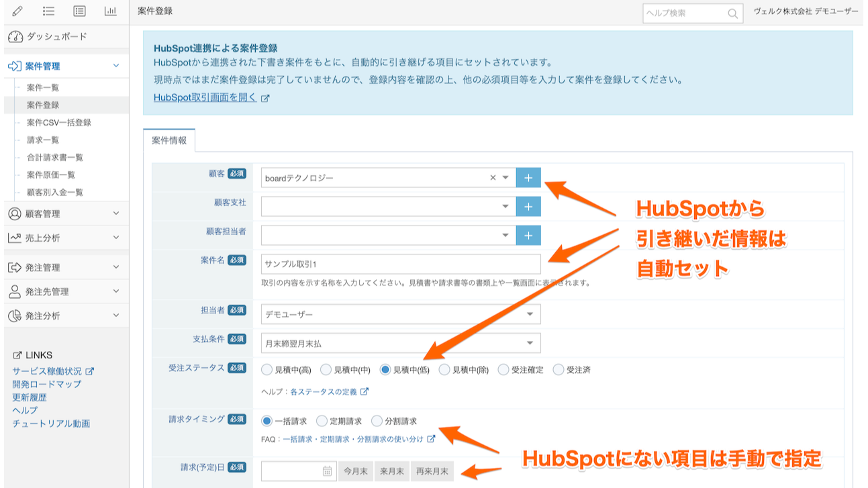Switch to the 案件情報 tab
Viewport: 868px width, 488px height.
(169, 141)
